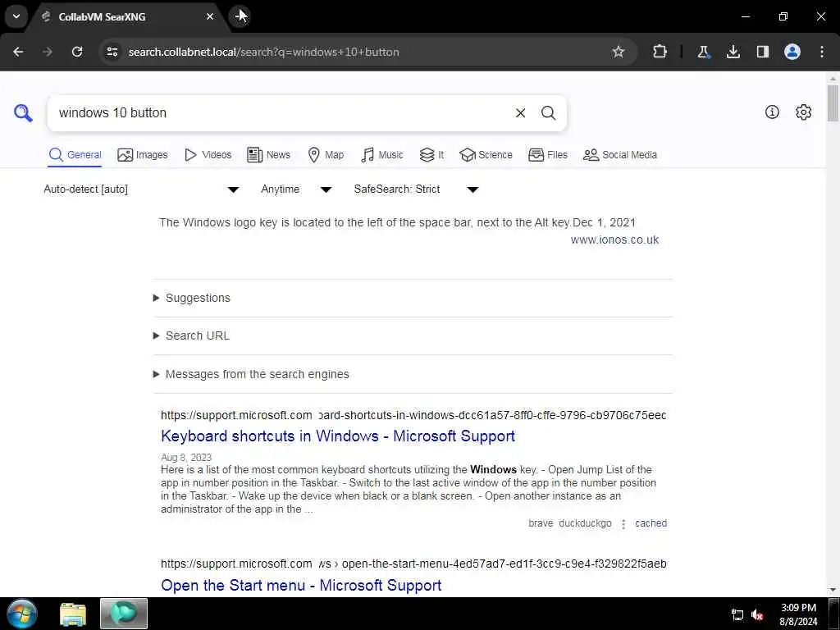Switch to the General category
This screenshot has width=840, height=630.
coord(75,155)
